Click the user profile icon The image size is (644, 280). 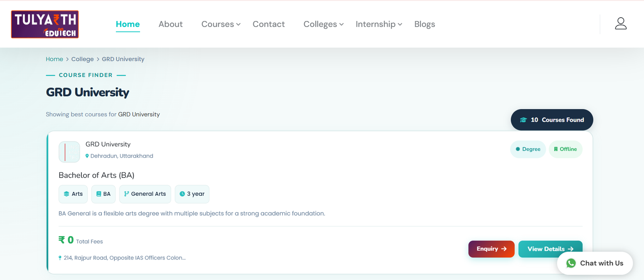[x=621, y=23]
